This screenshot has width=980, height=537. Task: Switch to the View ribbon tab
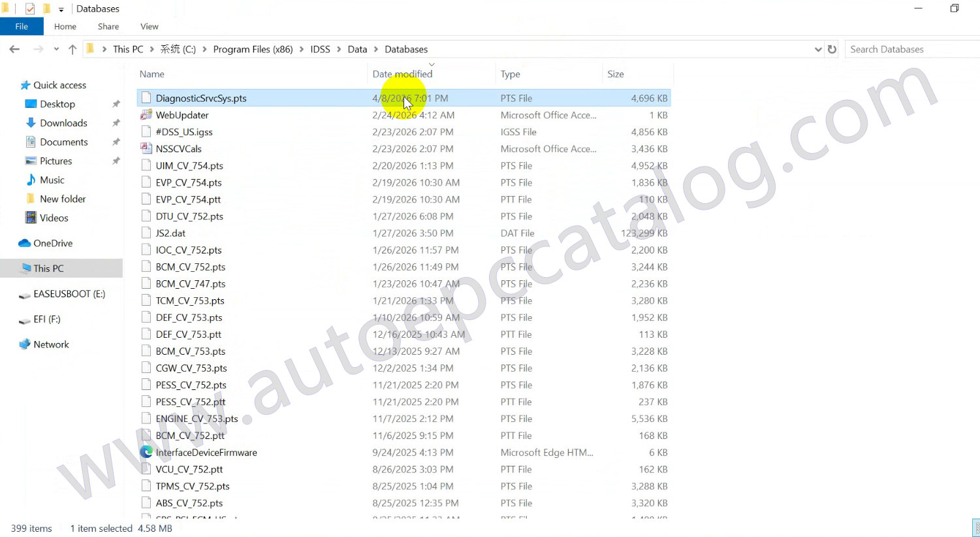click(x=149, y=26)
